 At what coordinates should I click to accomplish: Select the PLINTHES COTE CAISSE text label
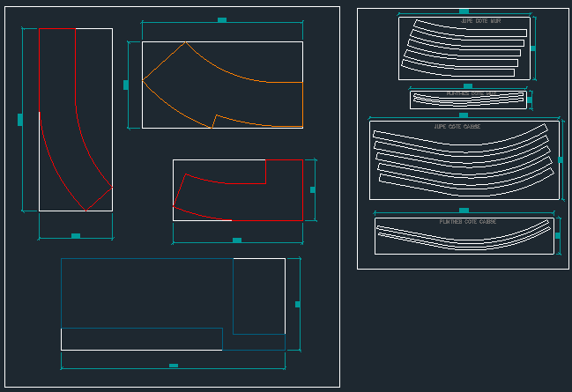pyautogui.click(x=467, y=222)
